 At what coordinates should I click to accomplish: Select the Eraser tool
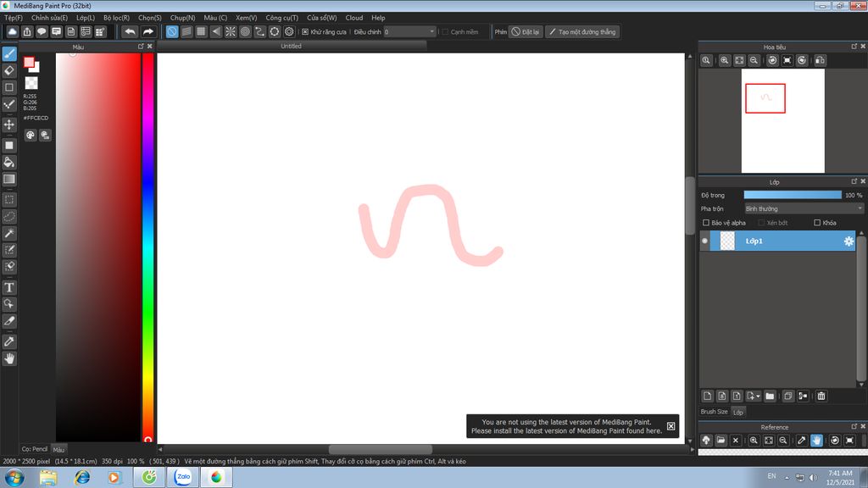pyautogui.click(x=9, y=71)
